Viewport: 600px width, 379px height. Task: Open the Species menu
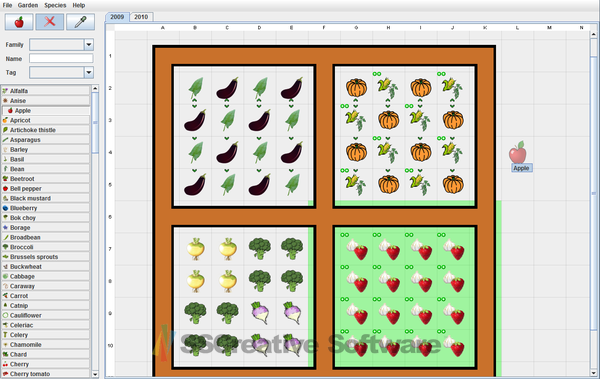pyautogui.click(x=55, y=5)
